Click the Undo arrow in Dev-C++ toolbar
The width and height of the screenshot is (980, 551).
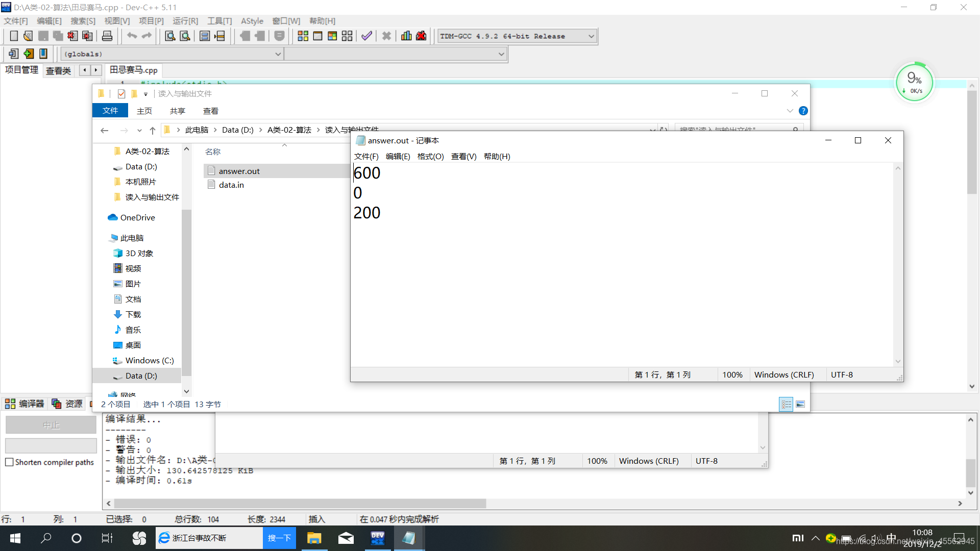pyautogui.click(x=132, y=36)
